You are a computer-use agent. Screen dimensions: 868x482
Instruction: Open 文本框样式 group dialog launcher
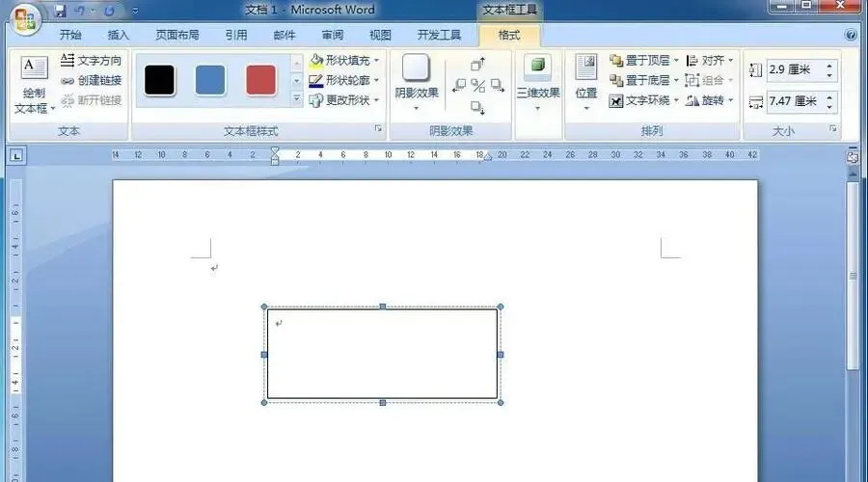tap(378, 129)
